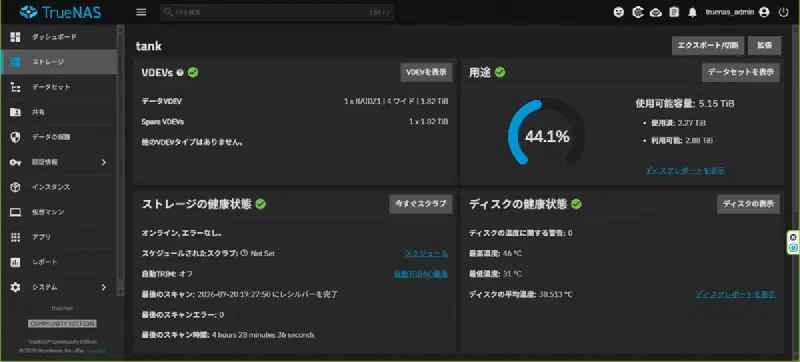This screenshot has width=800, height=362.
Task: Focus the top search input field
Action: (277, 12)
